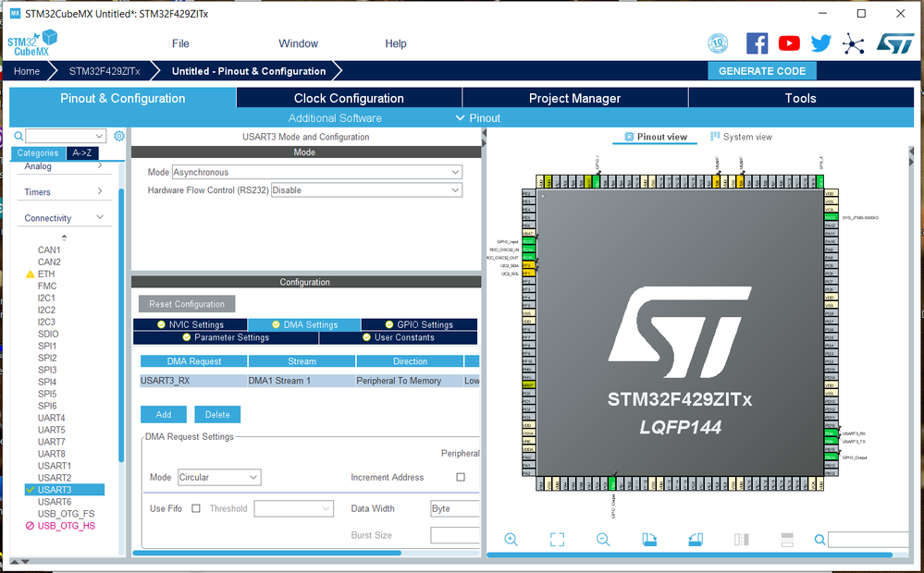The height and width of the screenshot is (573, 924).
Task: Open the ST YouTube channel icon
Action: [x=789, y=43]
